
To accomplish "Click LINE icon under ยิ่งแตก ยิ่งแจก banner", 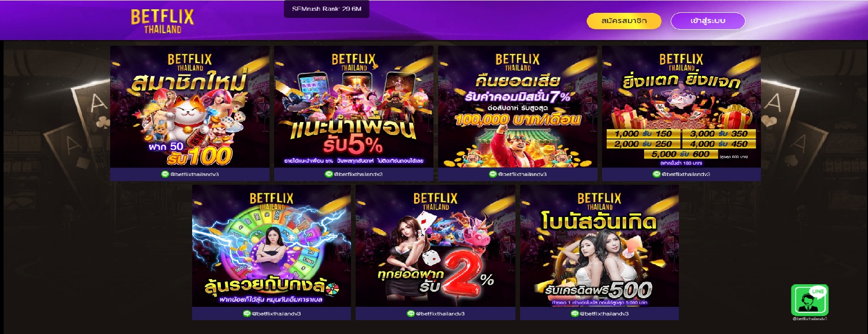I will click(656, 174).
